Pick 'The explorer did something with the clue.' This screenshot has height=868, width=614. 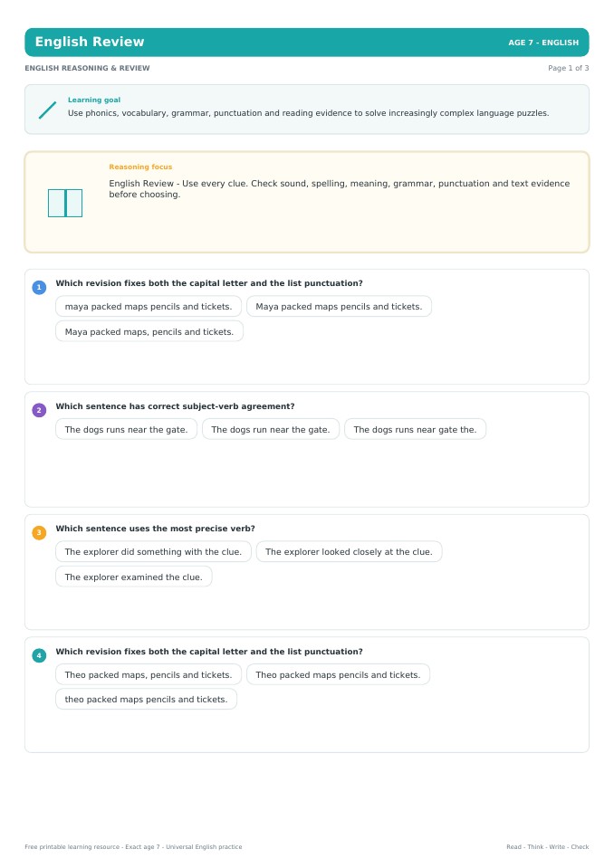[x=153, y=551]
